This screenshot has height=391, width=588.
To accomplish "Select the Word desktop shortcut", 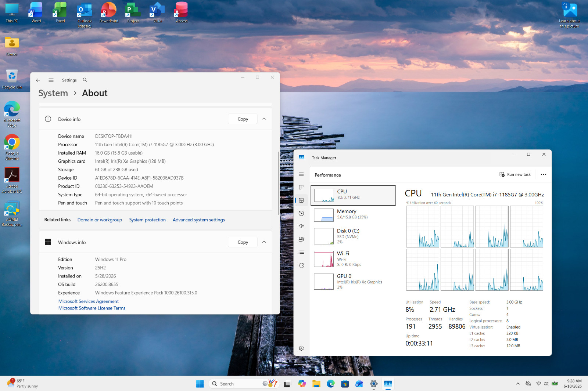I will (36, 13).
